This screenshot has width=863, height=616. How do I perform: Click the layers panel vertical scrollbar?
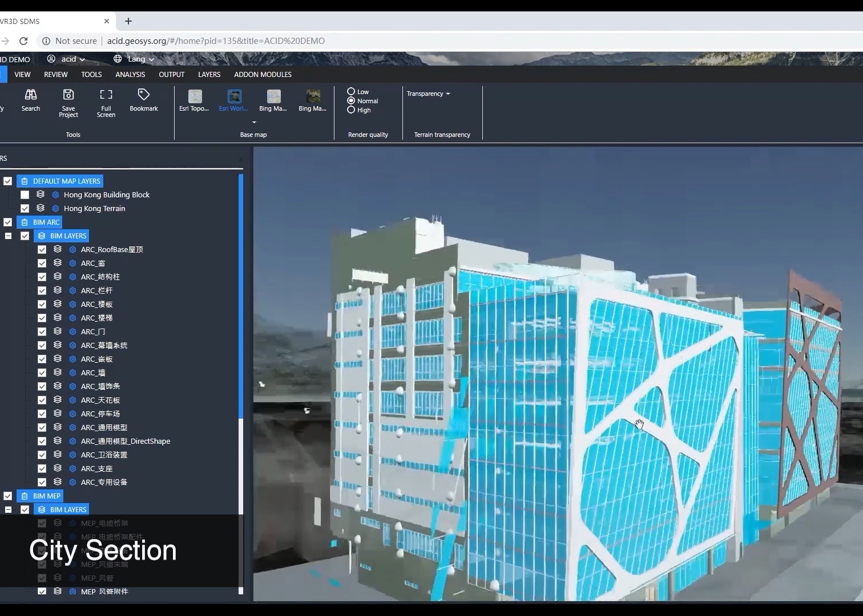point(241,297)
